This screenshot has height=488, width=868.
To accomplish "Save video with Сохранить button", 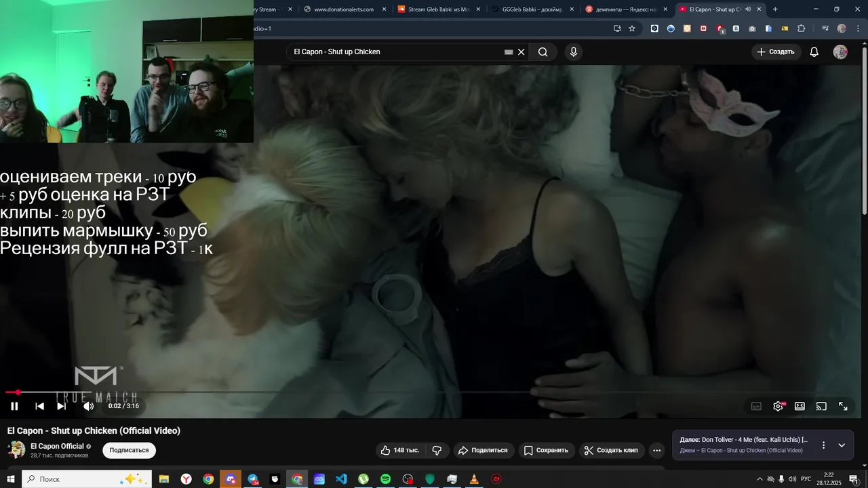I will pyautogui.click(x=547, y=450).
